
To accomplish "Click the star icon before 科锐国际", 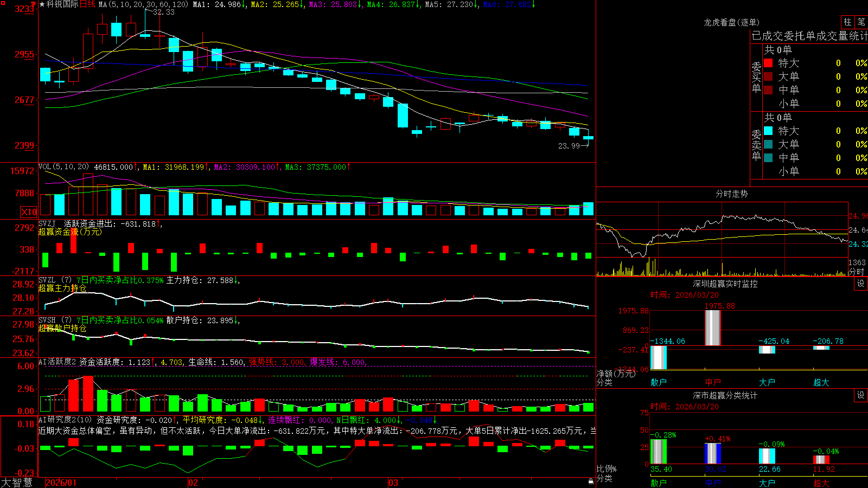I will pos(42,4).
